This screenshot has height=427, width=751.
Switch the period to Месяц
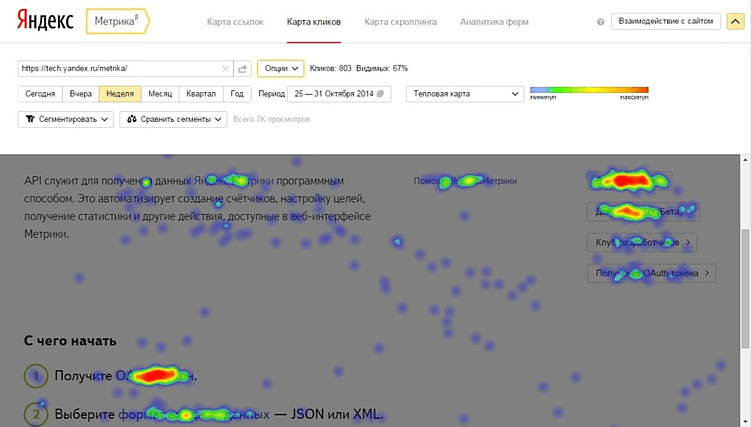click(160, 94)
